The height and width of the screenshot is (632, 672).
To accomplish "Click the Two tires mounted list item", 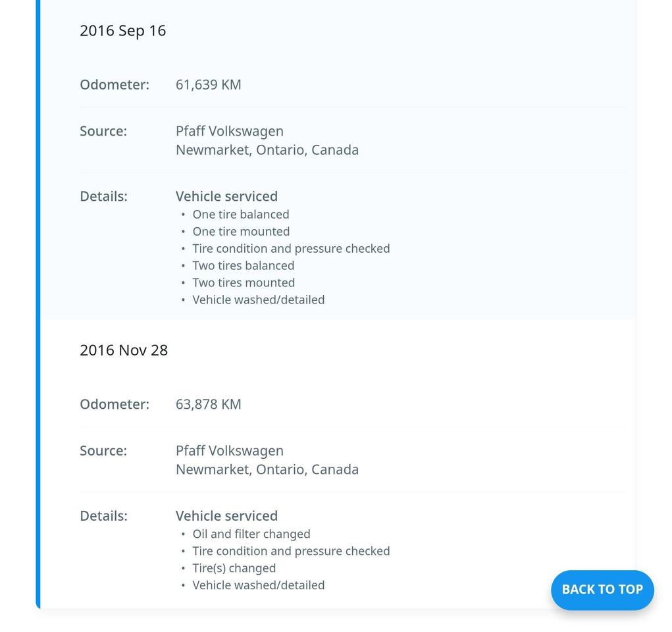I will 244,282.
